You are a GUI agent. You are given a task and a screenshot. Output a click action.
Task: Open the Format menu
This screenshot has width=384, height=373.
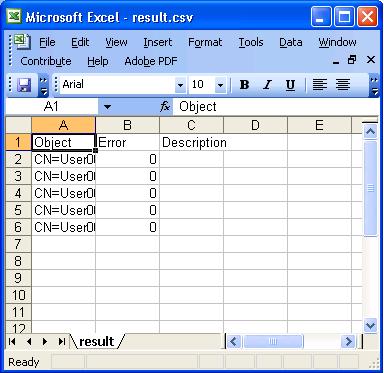[205, 42]
